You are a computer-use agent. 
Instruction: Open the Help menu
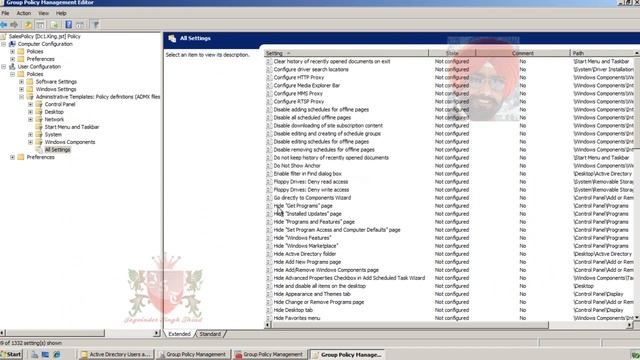click(x=61, y=13)
